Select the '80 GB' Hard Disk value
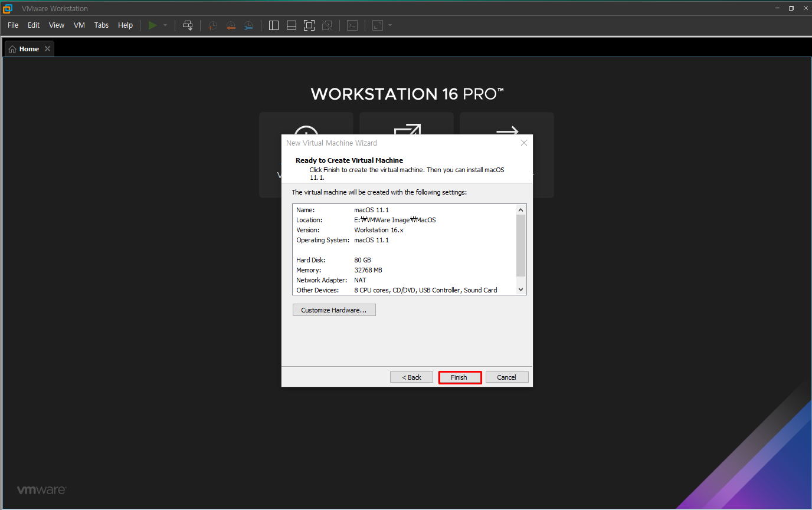This screenshot has height=510, width=812. point(362,260)
